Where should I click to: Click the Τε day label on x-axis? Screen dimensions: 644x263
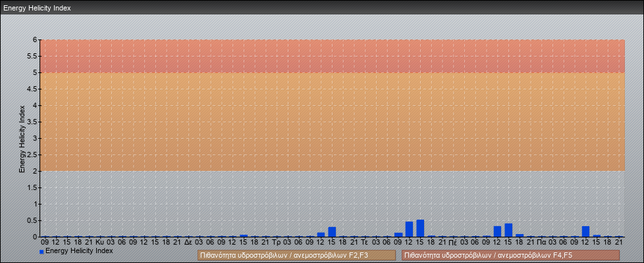(x=365, y=243)
